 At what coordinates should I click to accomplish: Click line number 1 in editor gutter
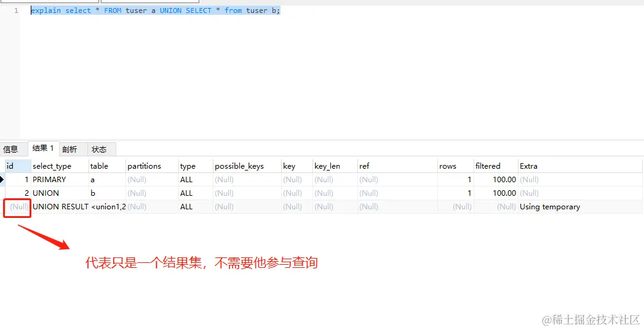16,10
